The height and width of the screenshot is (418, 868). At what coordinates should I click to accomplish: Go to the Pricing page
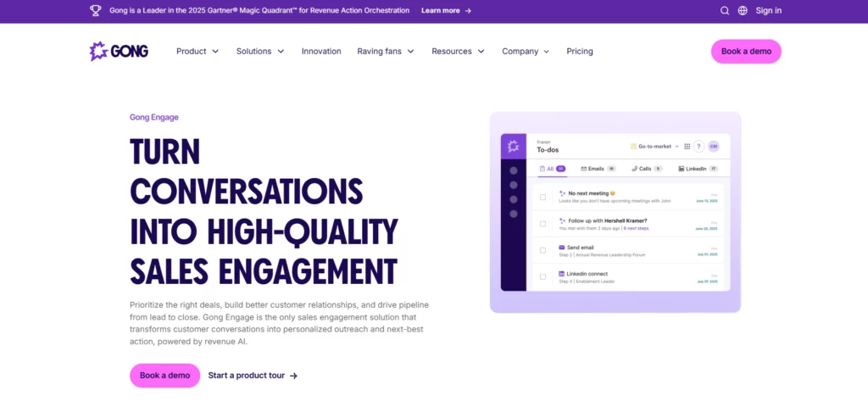coord(580,52)
